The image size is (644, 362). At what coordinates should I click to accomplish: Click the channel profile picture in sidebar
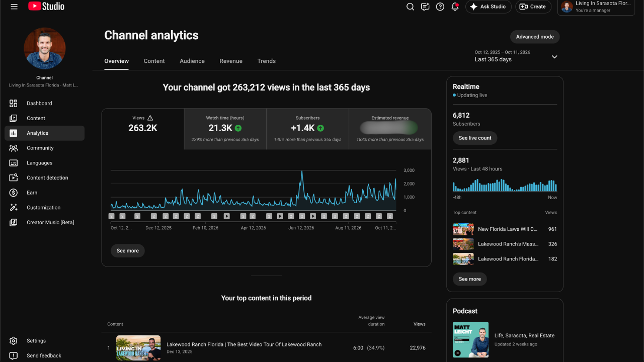coord(45,48)
